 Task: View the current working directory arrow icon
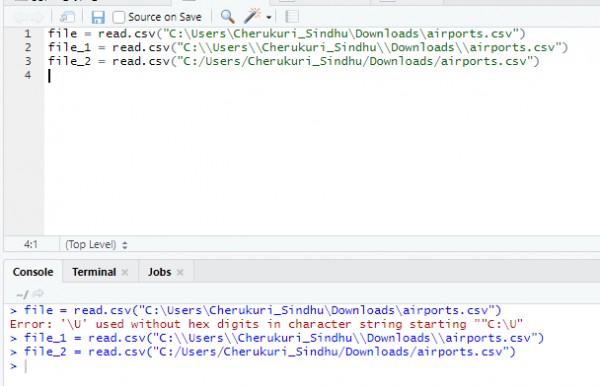click(38, 294)
